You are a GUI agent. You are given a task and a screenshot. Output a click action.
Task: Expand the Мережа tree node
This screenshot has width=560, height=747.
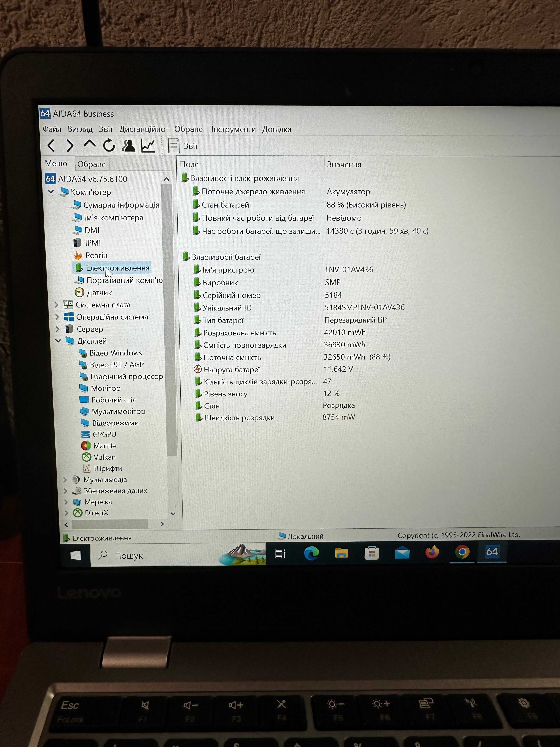tap(66, 502)
